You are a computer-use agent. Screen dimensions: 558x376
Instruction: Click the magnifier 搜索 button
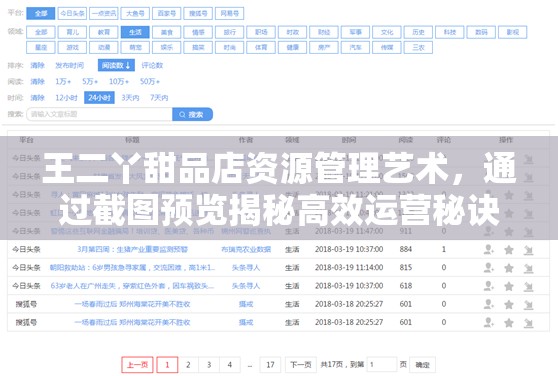pyautogui.click(x=193, y=115)
